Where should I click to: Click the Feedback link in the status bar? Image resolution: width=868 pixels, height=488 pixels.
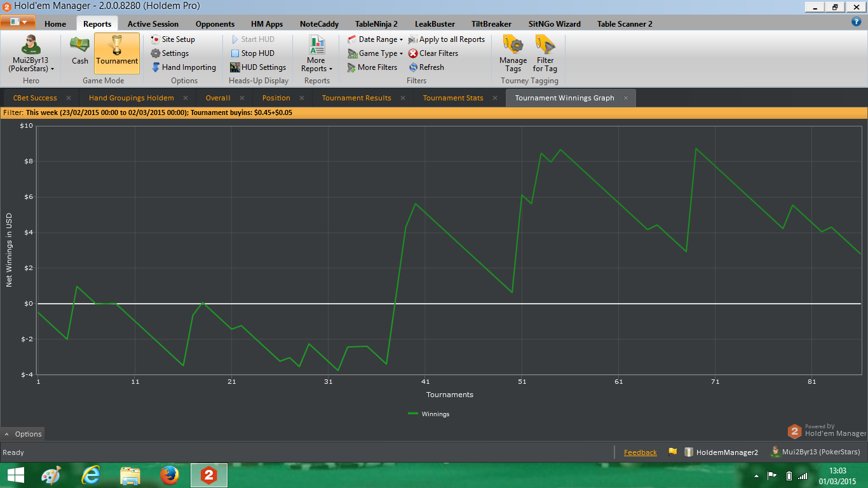click(641, 452)
